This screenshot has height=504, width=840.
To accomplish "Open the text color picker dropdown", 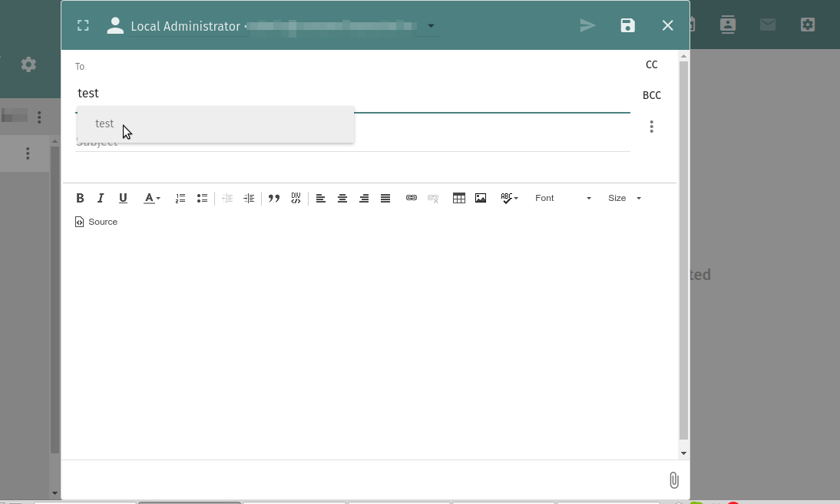I will [151, 199].
